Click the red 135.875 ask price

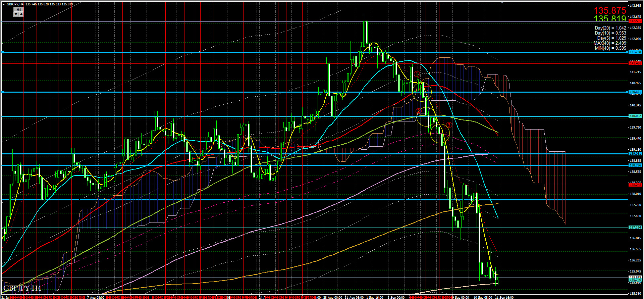click(610, 11)
